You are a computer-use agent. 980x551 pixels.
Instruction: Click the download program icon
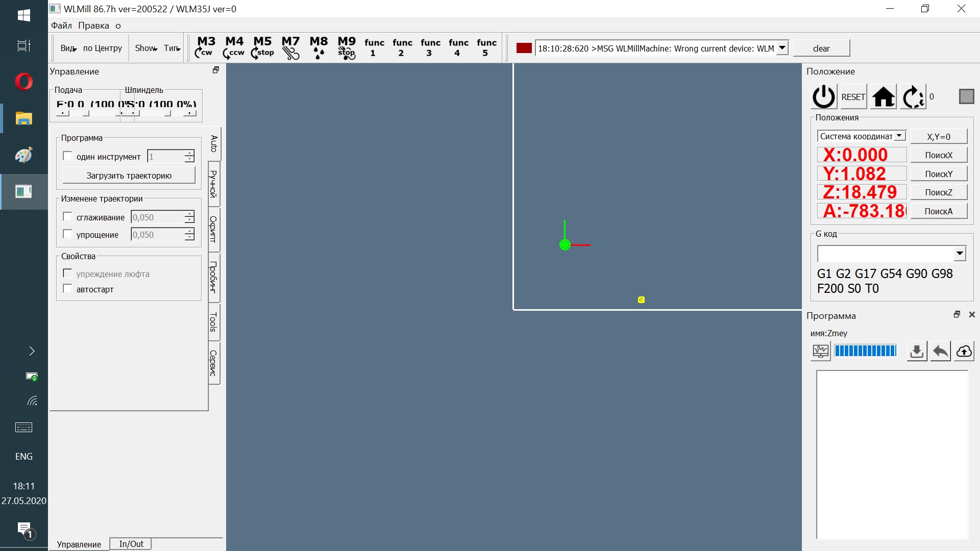tap(917, 351)
